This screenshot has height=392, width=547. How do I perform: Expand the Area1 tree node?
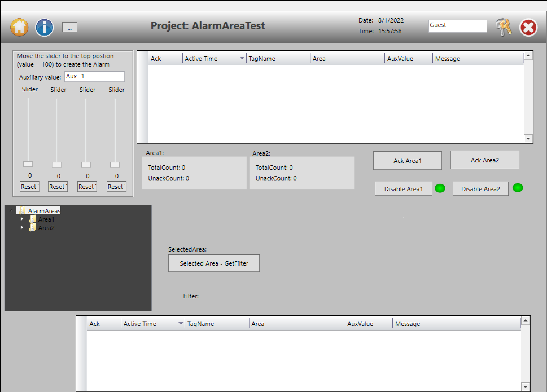[22, 219]
